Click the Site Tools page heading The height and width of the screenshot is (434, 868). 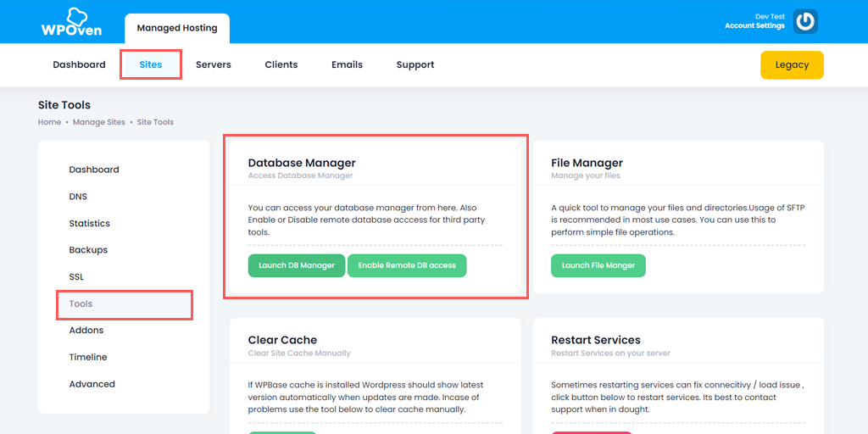(64, 104)
